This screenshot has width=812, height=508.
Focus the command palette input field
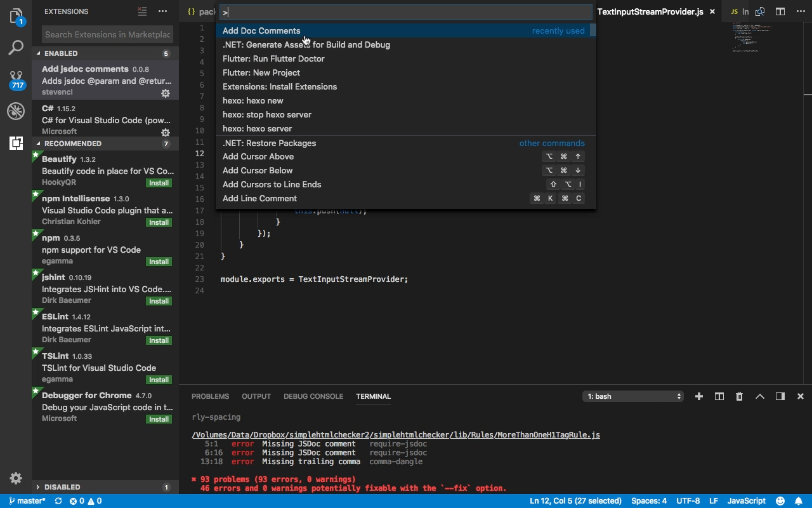(406, 11)
